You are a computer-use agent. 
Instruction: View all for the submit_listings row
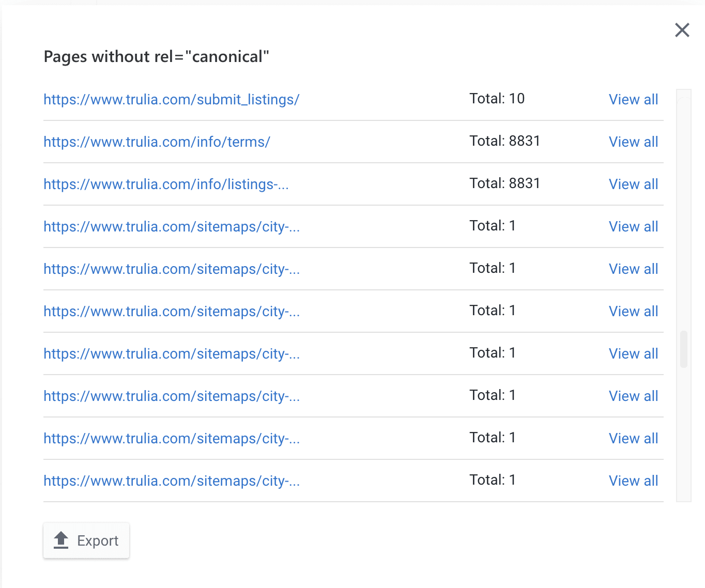(633, 99)
